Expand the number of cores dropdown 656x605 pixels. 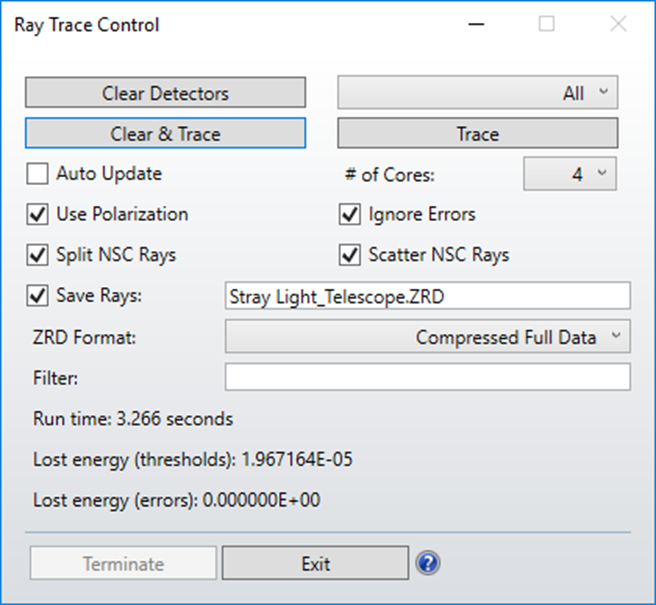tap(570, 174)
